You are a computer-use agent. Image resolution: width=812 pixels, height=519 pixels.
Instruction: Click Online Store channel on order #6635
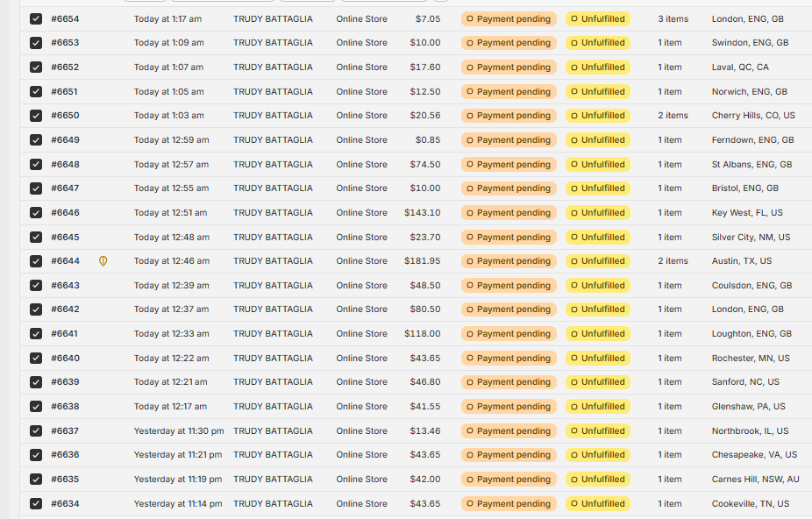coord(361,480)
